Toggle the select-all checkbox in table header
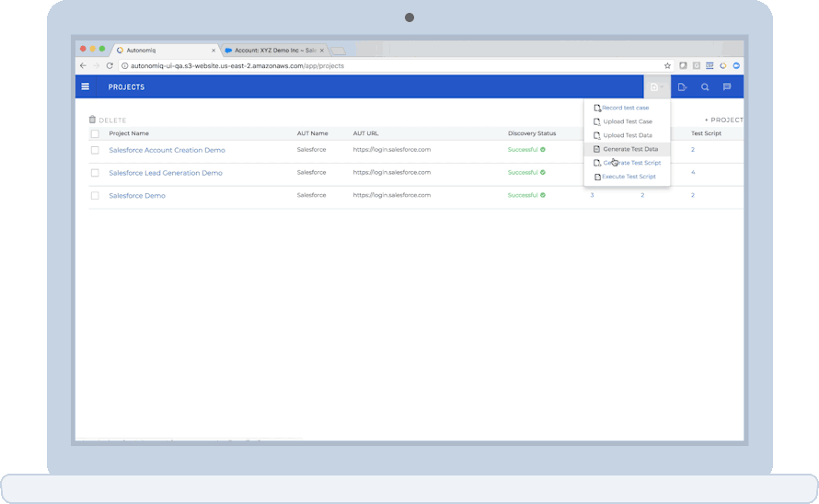Viewport: 819px width, 504px height. [x=95, y=133]
